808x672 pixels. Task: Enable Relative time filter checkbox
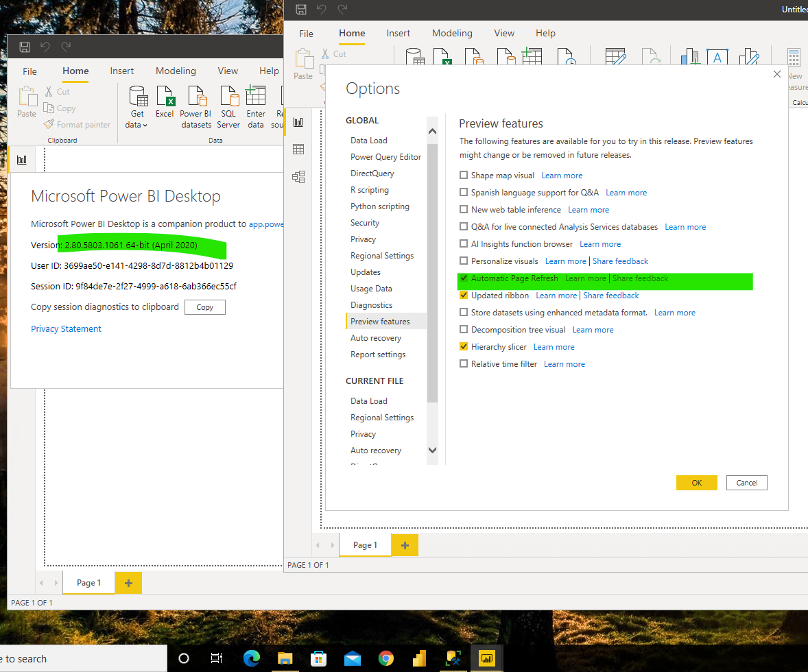(x=464, y=364)
